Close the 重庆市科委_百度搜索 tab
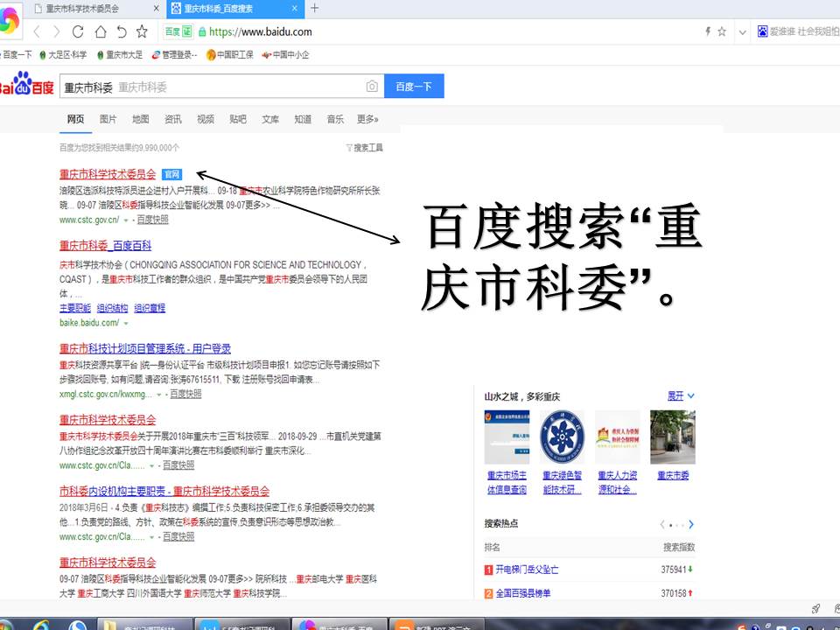This screenshot has width=840, height=630. coord(295,9)
